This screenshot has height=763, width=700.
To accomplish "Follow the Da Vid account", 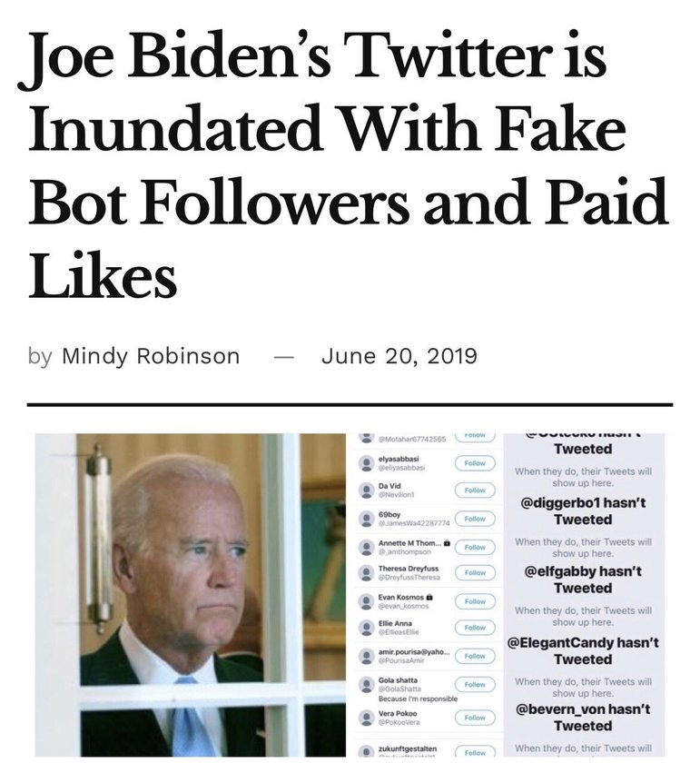I will pos(475,490).
